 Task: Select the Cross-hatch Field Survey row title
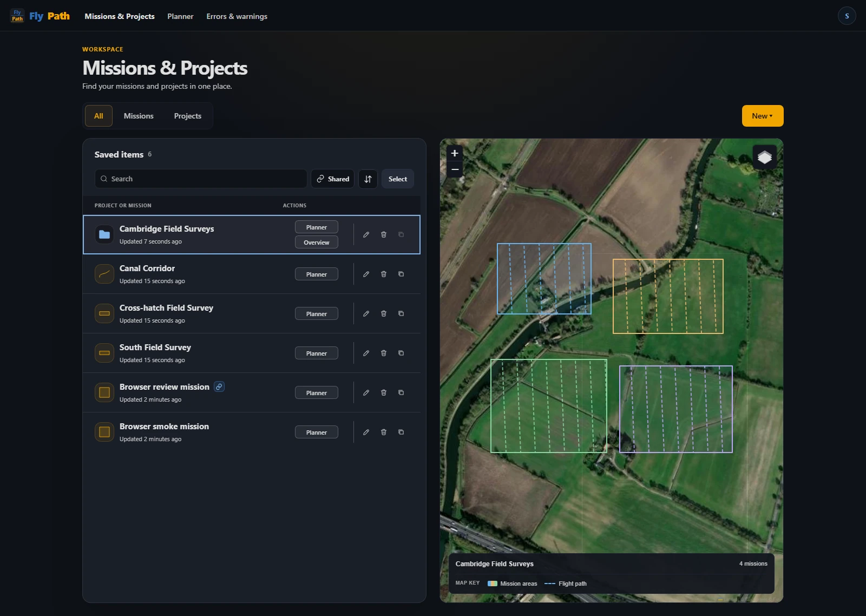coord(166,308)
